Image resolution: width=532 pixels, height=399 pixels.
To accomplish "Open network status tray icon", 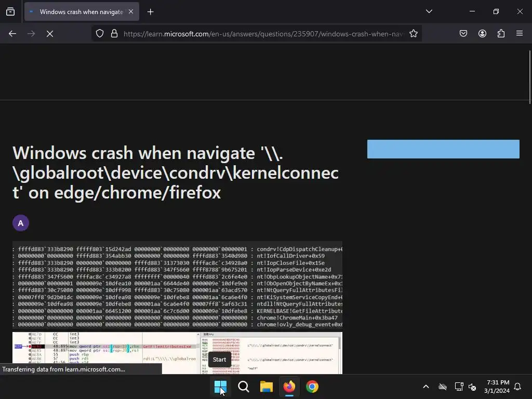I will click(459, 387).
